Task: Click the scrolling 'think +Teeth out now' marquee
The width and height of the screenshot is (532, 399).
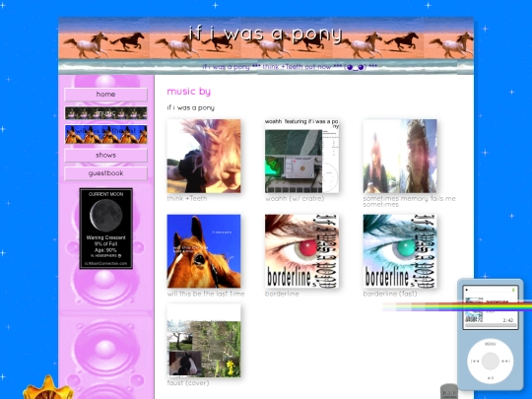Action: (x=290, y=67)
